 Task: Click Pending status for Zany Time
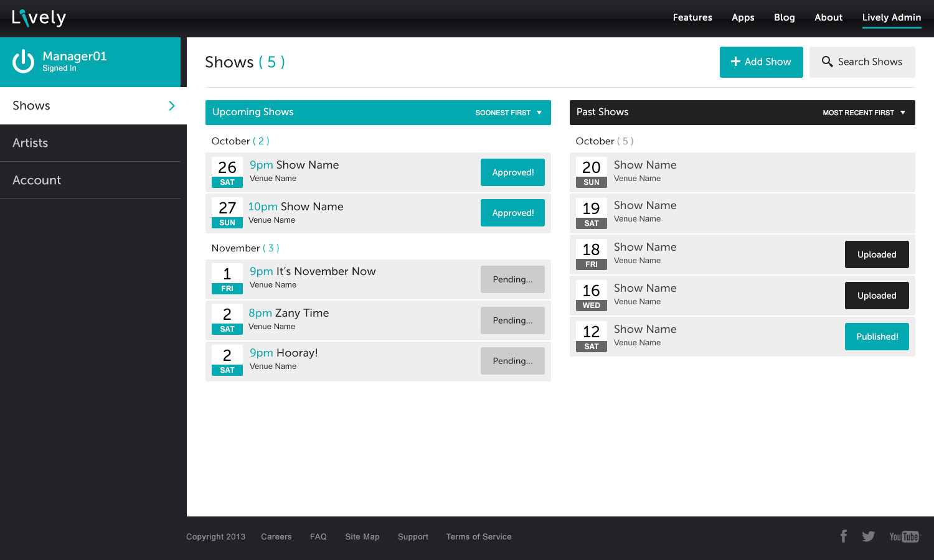click(x=512, y=320)
